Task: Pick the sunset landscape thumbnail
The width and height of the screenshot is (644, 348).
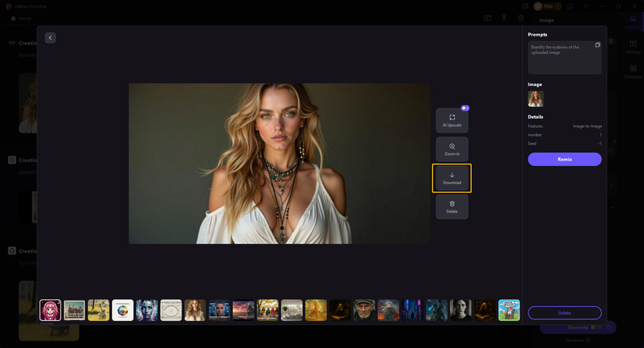Action: 244,310
